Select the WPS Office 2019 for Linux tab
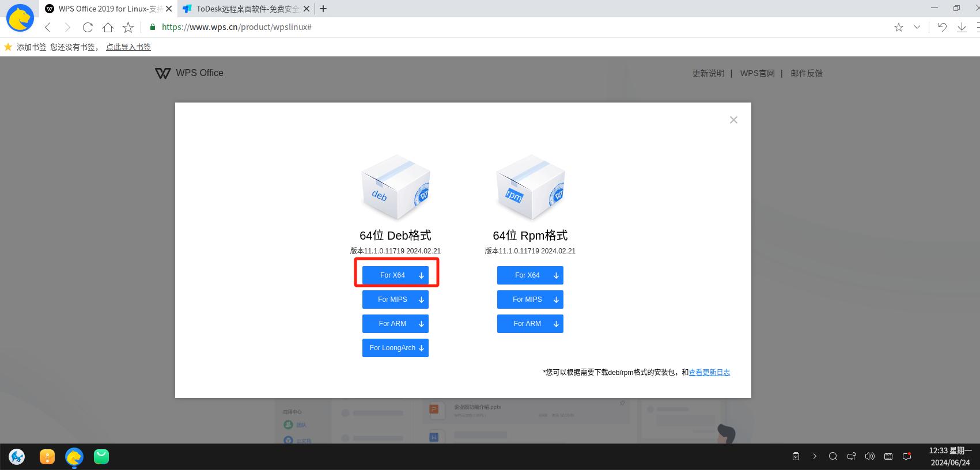The image size is (980, 470). (108, 9)
